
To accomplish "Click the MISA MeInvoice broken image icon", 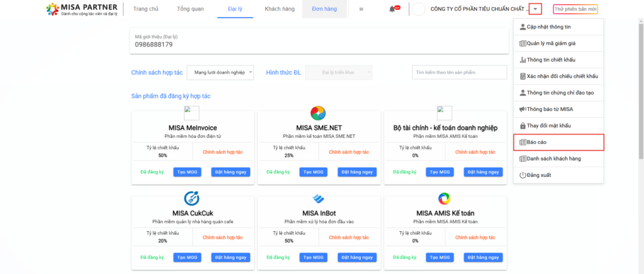I will [x=191, y=113].
